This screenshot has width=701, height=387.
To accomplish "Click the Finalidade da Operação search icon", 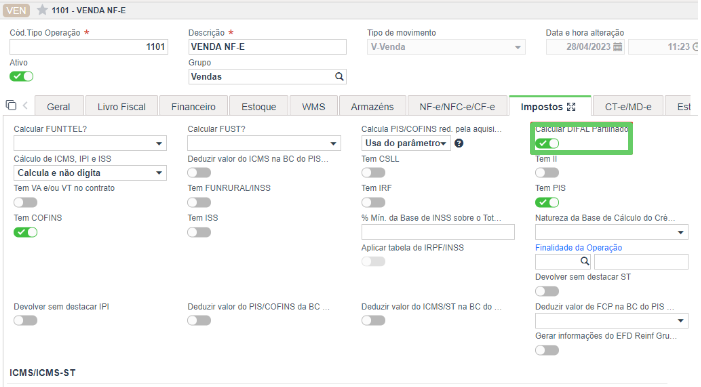I will coord(584,261).
